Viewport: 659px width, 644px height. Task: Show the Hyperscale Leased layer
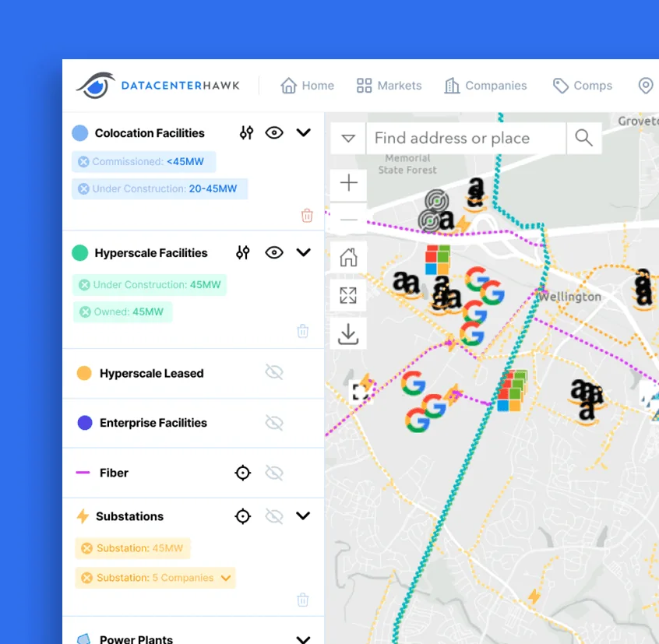(274, 372)
